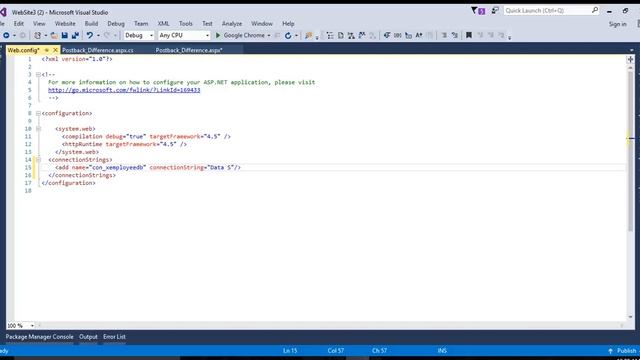The width and height of the screenshot is (640, 360).
Task: Open the Google Chrome browser target dropdown arrow
Action: (x=269, y=36)
